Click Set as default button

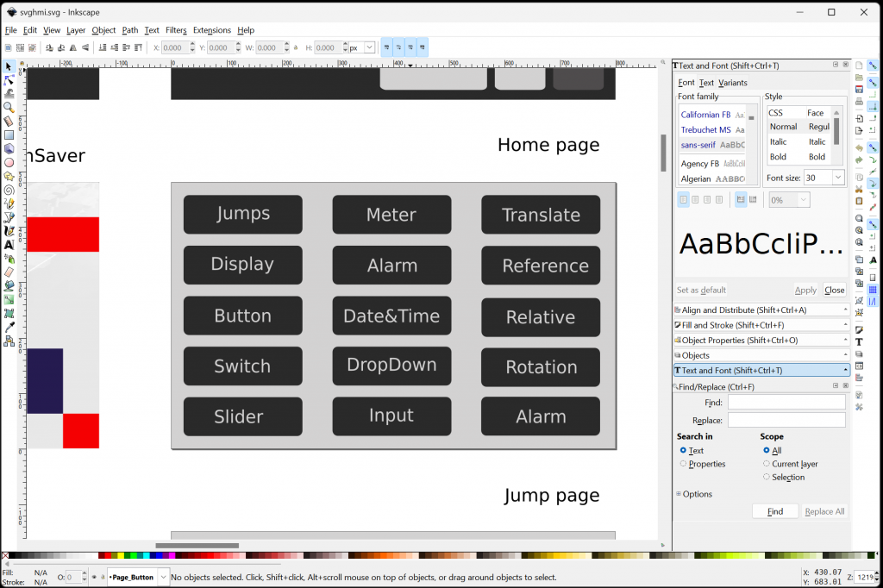click(701, 290)
